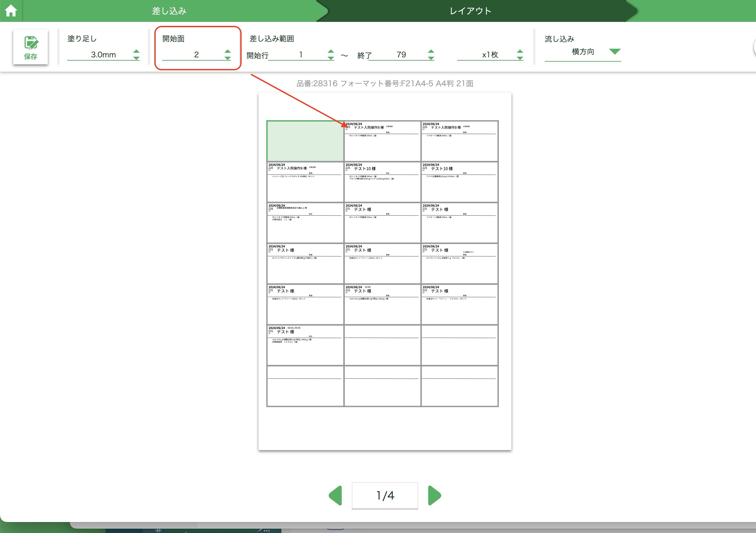Switch to the 差し込み tab
The height and width of the screenshot is (533, 756).
[169, 11]
